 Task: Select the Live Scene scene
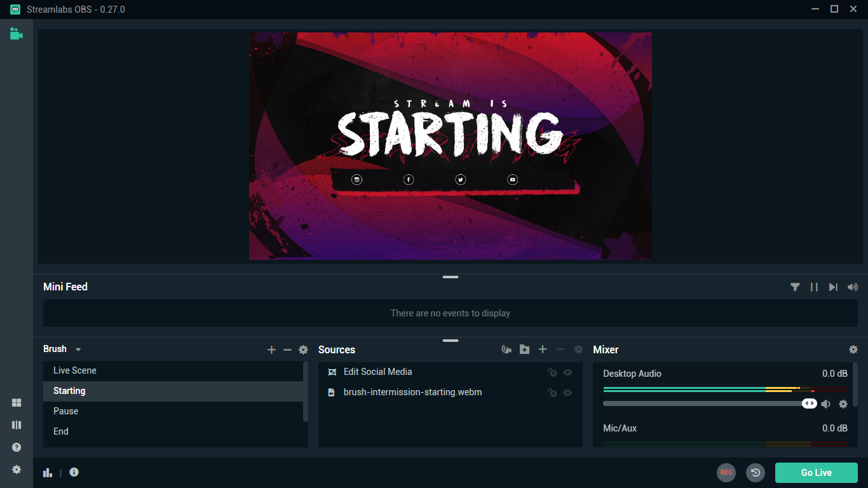173,370
